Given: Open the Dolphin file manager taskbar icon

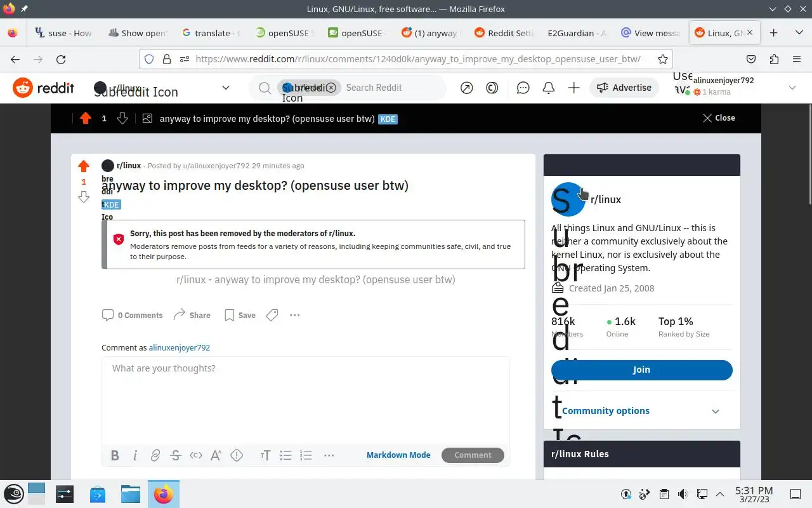Looking at the screenshot, I should pyautogui.click(x=130, y=494).
